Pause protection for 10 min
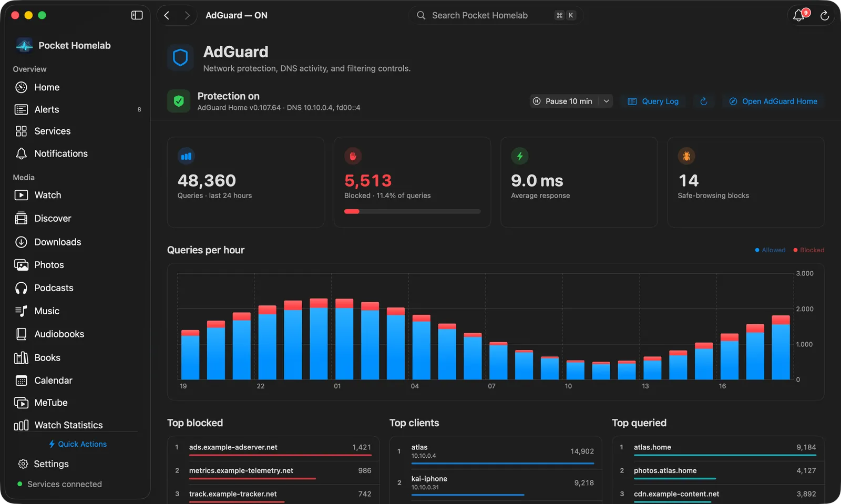 tap(564, 101)
